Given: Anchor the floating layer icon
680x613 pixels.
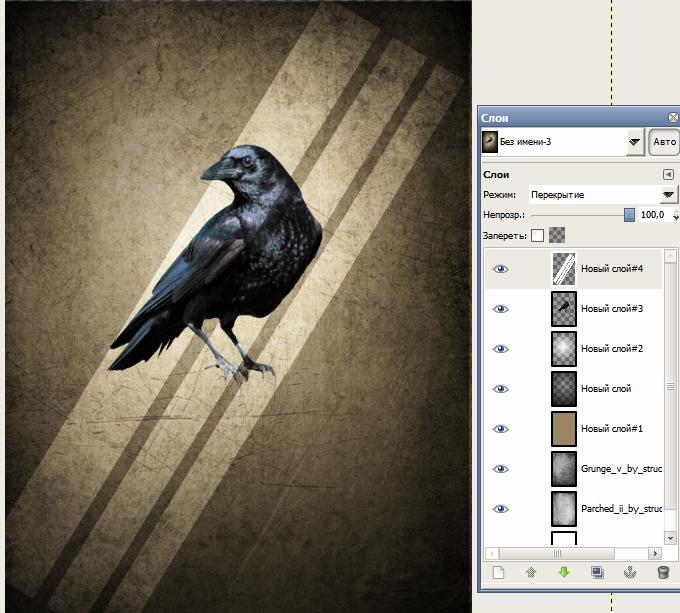Looking at the screenshot, I should point(630,573).
